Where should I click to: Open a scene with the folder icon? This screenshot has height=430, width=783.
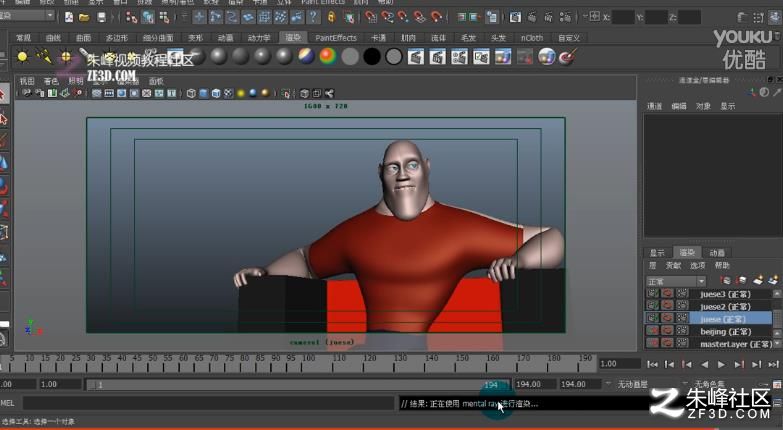click(84, 17)
